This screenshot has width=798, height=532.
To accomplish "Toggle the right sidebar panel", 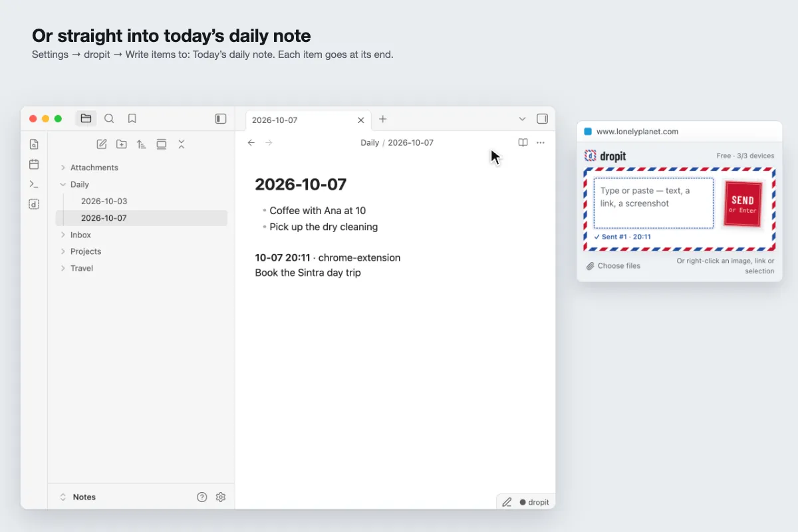I will click(x=542, y=119).
